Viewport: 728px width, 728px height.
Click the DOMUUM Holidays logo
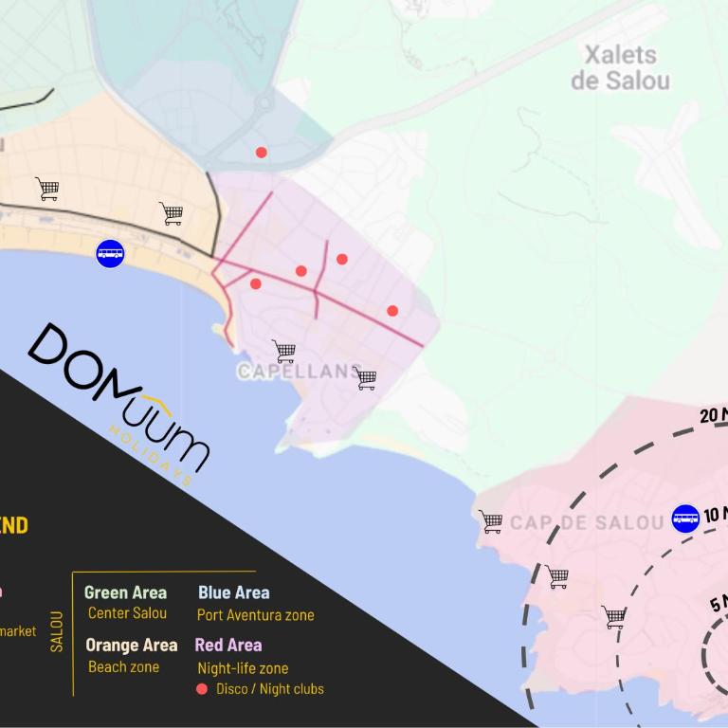pos(118,404)
